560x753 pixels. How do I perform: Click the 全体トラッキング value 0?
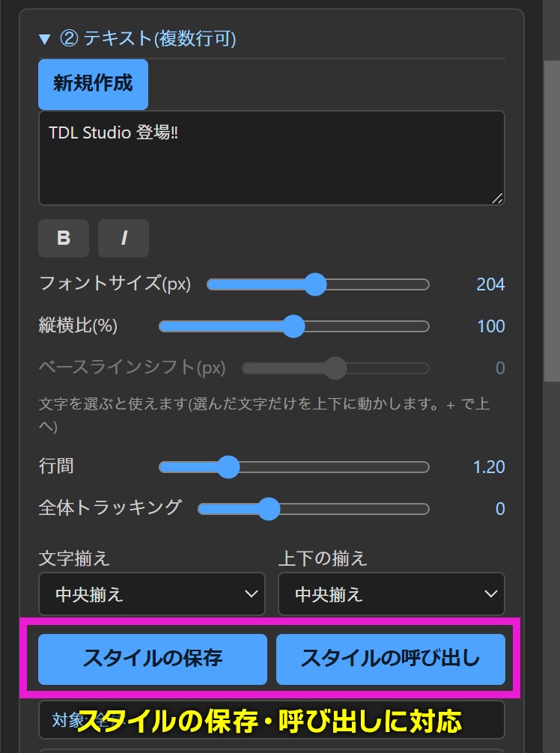pos(500,508)
